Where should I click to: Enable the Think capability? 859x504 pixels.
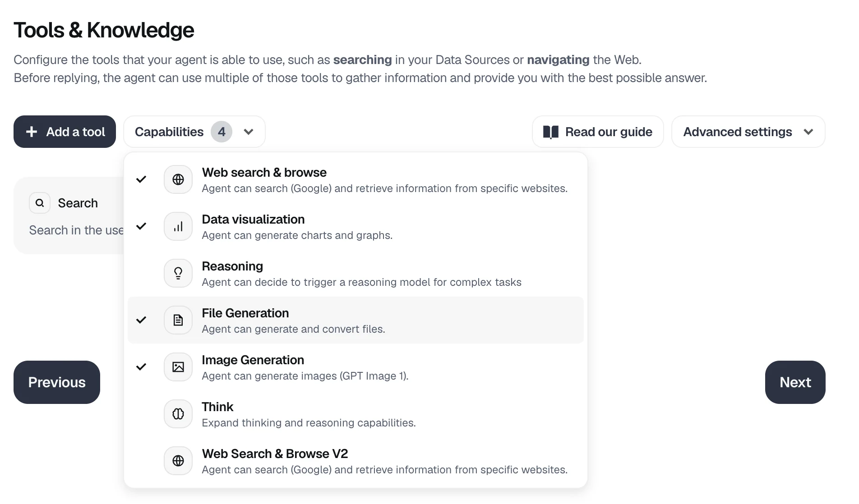(316, 413)
